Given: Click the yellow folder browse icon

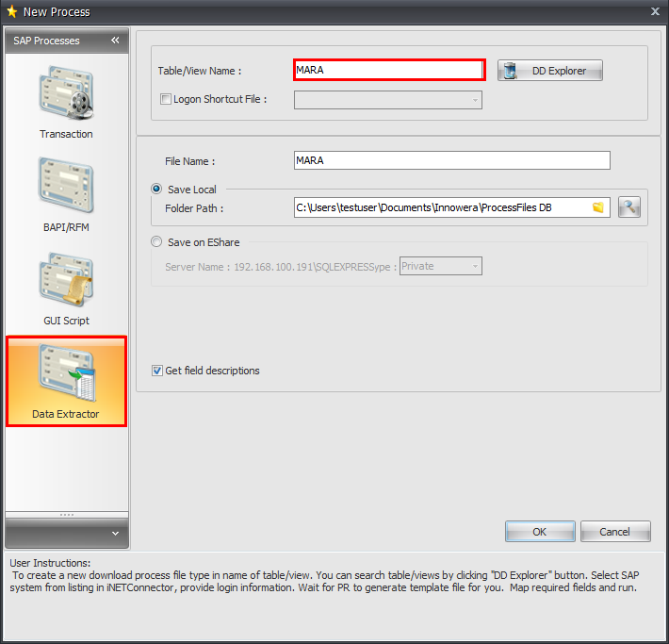Looking at the screenshot, I should coord(598,207).
